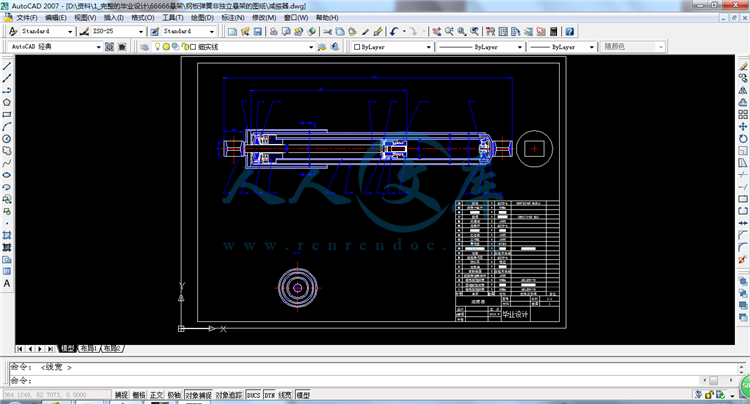Toggle 捕捉 snap mode in status bar

pyautogui.click(x=121, y=395)
